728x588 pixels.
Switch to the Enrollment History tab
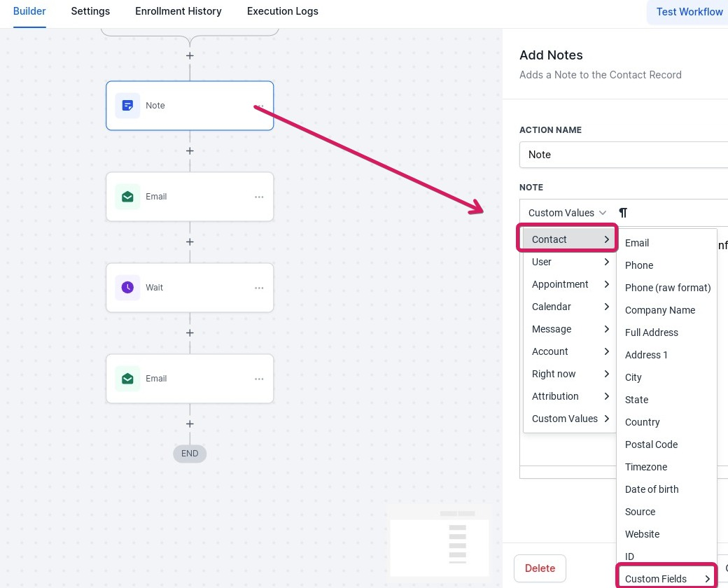tap(178, 11)
